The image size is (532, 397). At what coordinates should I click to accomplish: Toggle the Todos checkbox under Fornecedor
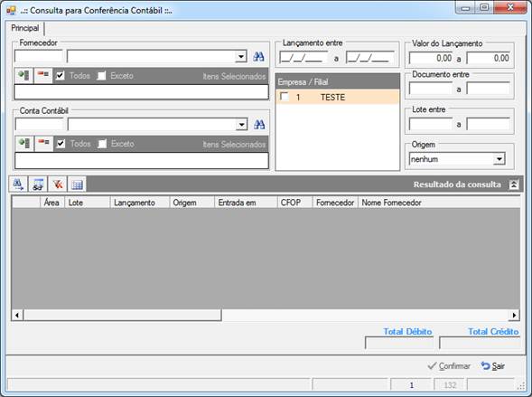click(x=61, y=75)
